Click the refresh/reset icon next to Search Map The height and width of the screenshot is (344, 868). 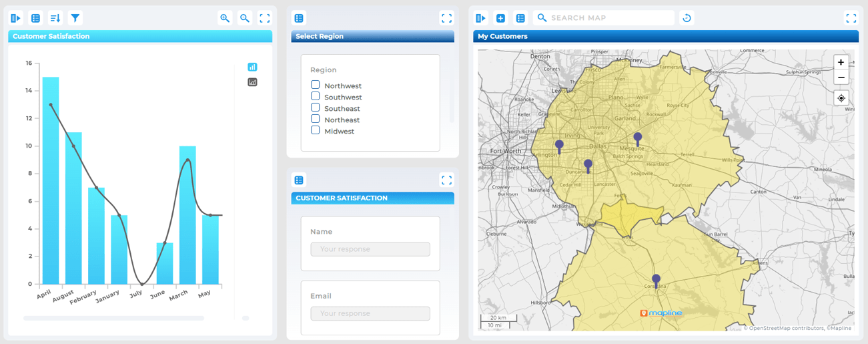pos(687,18)
